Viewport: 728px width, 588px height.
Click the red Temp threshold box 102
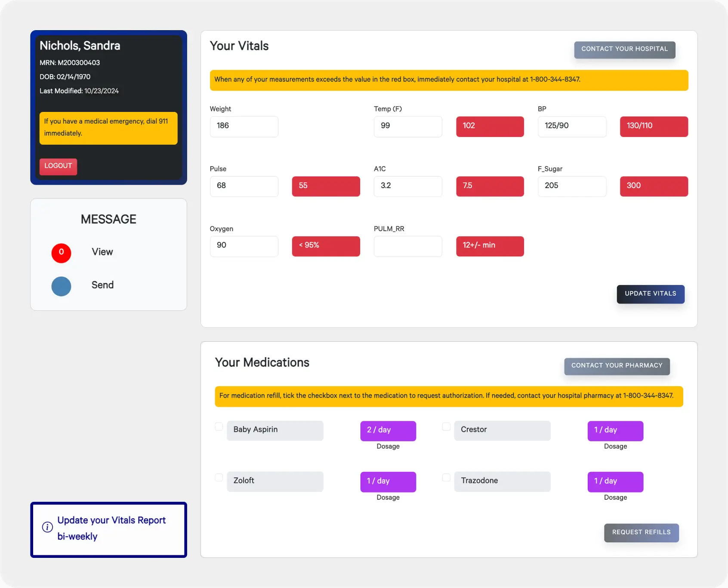tap(490, 127)
